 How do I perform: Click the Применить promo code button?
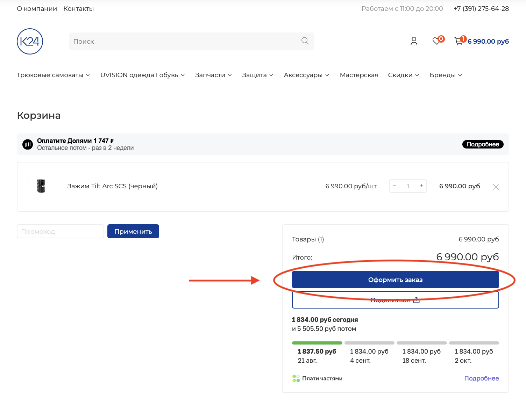pyautogui.click(x=133, y=231)
